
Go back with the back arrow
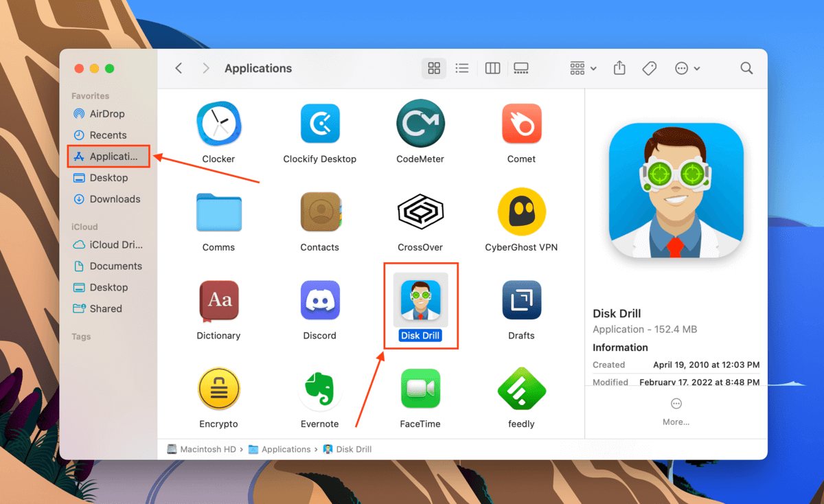click(x=179, y=68)
